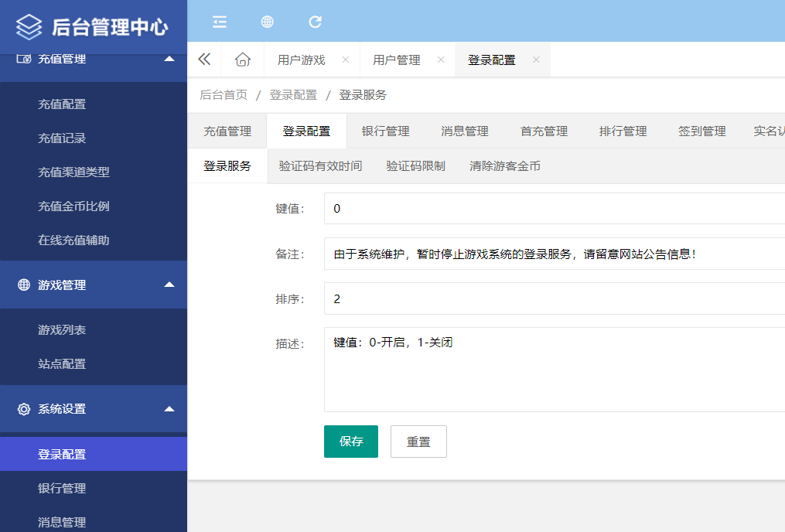Open 消息管理 in the sidebar
Viewport: 785px width, 532px height.
point(93,520)
